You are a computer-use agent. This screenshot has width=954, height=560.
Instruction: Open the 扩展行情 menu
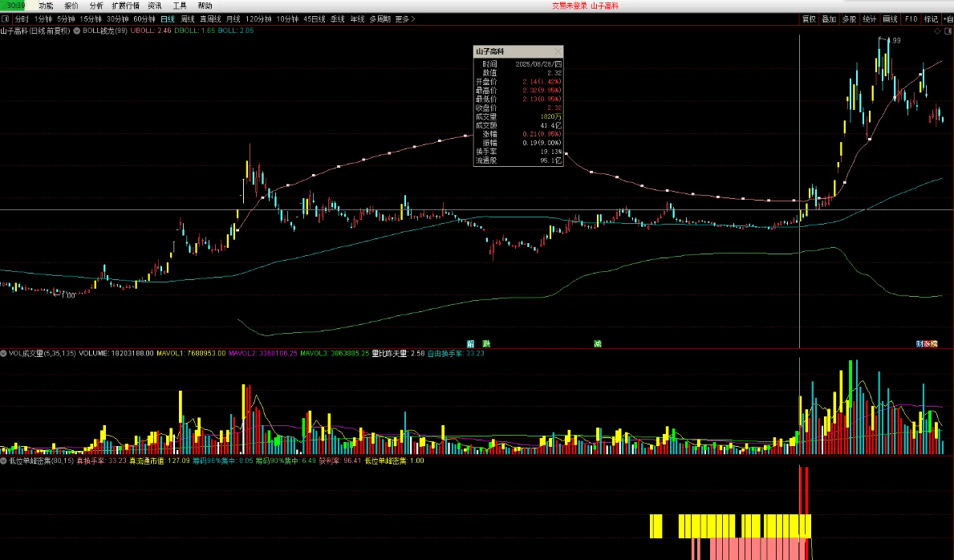click(x=125, y=6)
